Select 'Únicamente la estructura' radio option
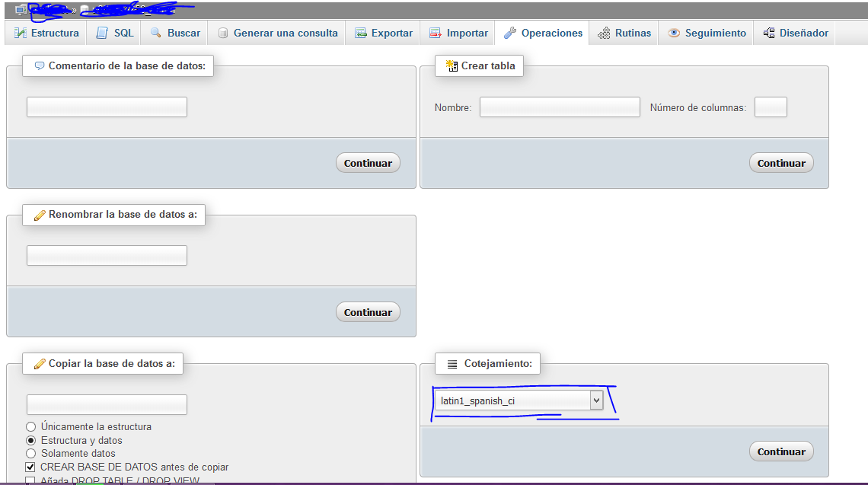The height and width of the screenshot is (485, 868). tap(31, 427)
